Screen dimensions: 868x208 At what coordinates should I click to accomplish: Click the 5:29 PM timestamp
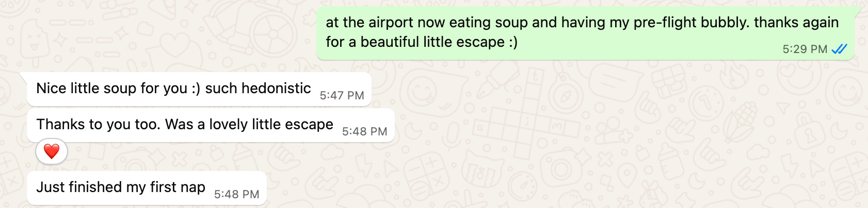805,49
